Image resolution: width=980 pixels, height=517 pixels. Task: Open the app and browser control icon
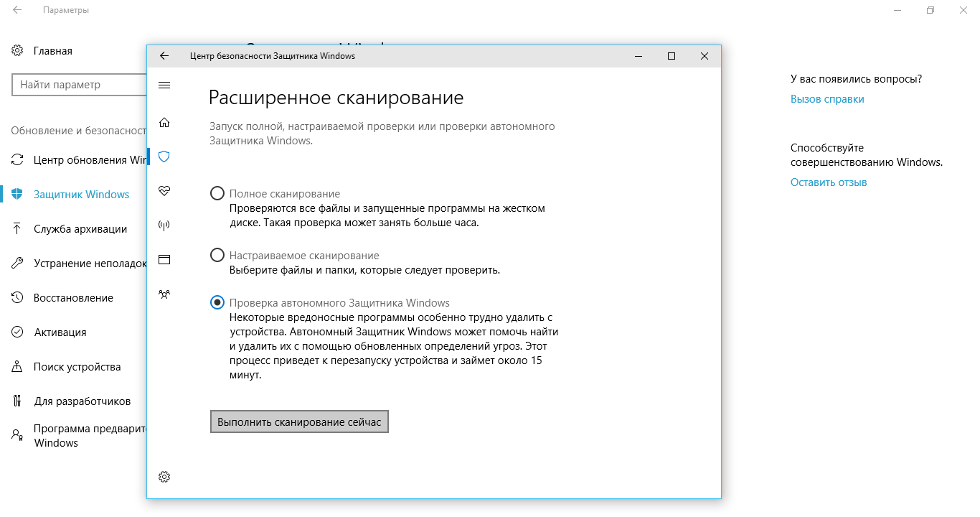tap(164, 259)
